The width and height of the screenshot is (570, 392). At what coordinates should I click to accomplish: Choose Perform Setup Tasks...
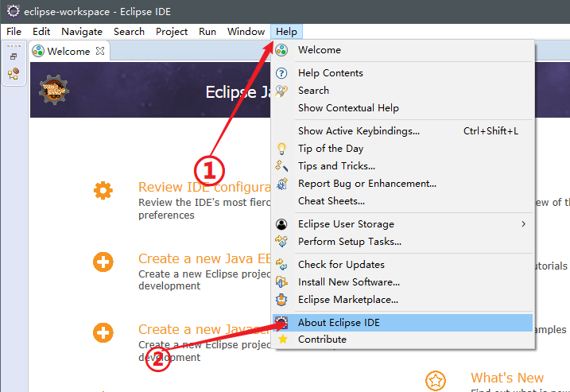tap(403, 242)
